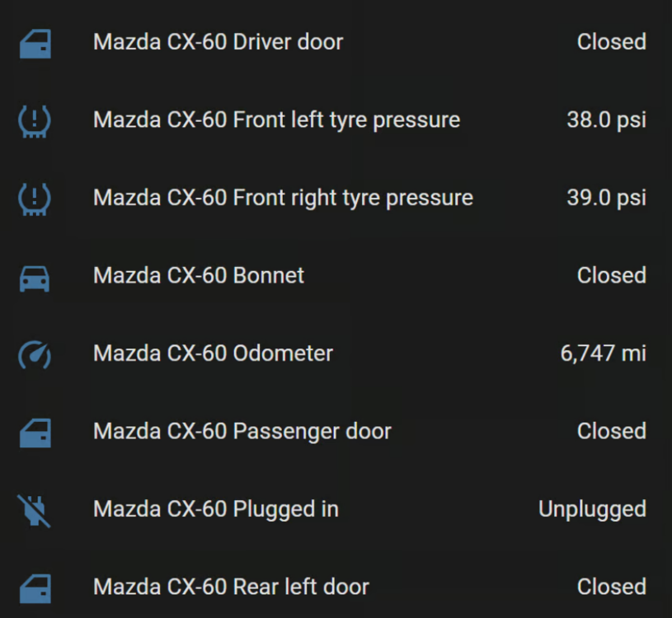Click the unplugged power plug icon
Viewport: 672px width, 618px height.
click(35, 510)
